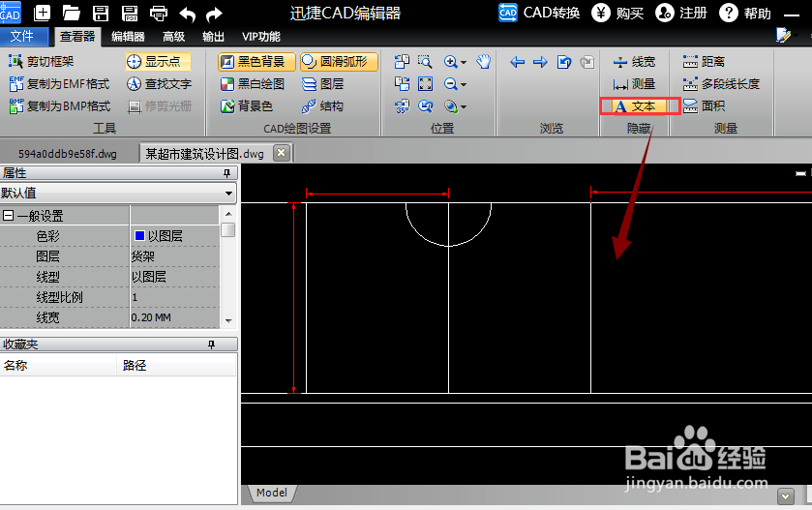Toggle 圆滑弧形 smooth arcs

(339, 62)
